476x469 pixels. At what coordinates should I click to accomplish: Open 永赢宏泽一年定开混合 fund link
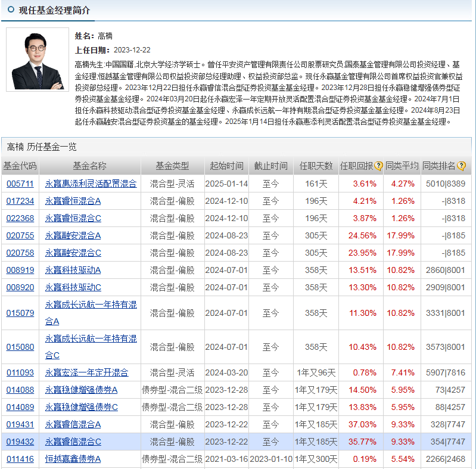pos(86,372)
